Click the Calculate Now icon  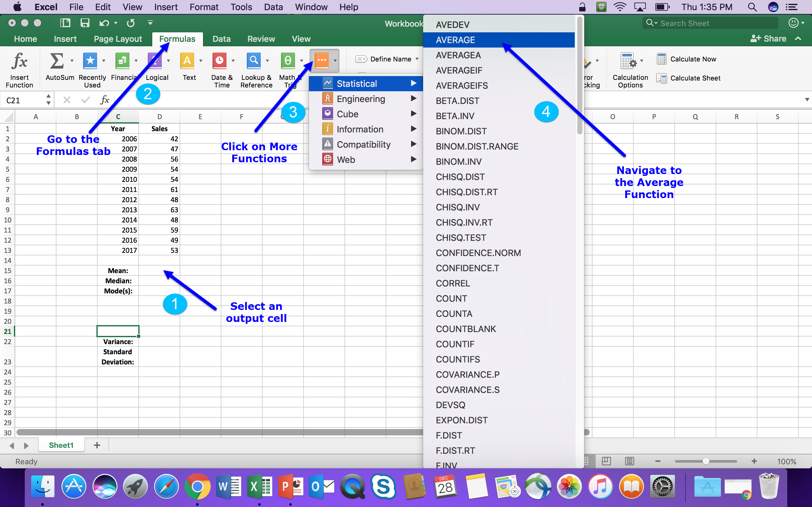(x=661, y=59)
